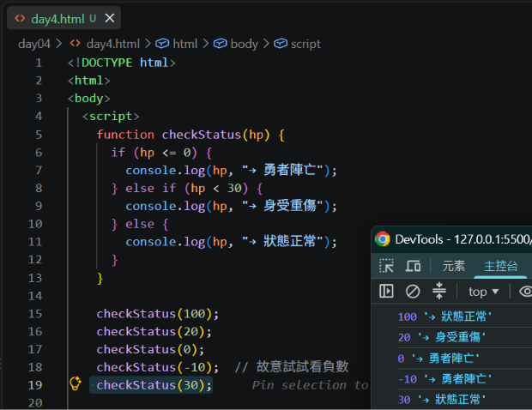Click the DOCTYPE text on line 1
The image size is (532, 410).
(x=107, y=63)
